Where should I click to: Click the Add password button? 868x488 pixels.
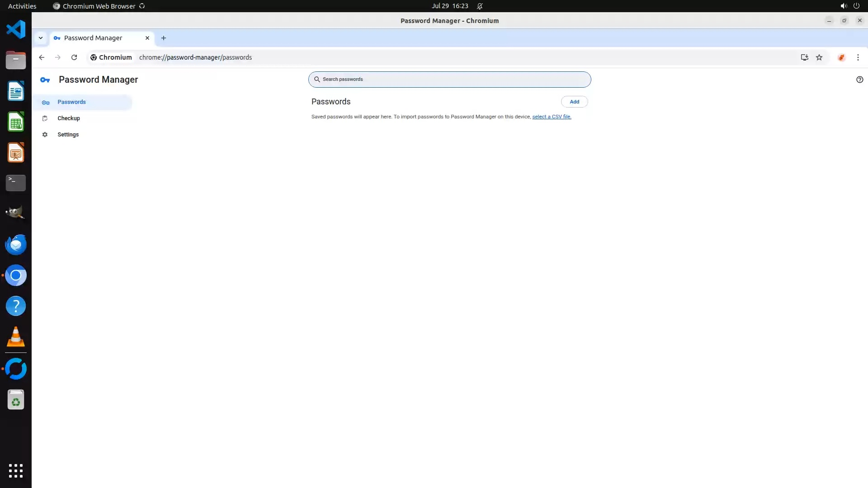574,102
